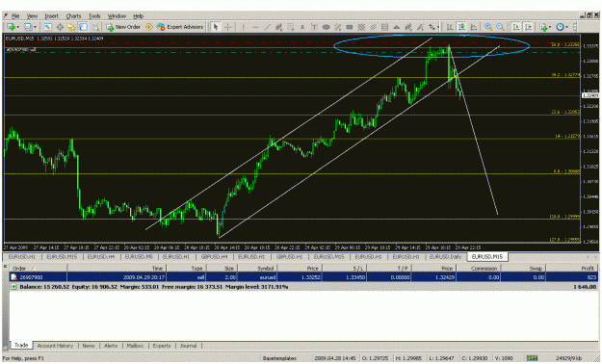Click the Expert Advisors button
The image size is (602, 364).
pyautogui.click(x=180, y=27)
